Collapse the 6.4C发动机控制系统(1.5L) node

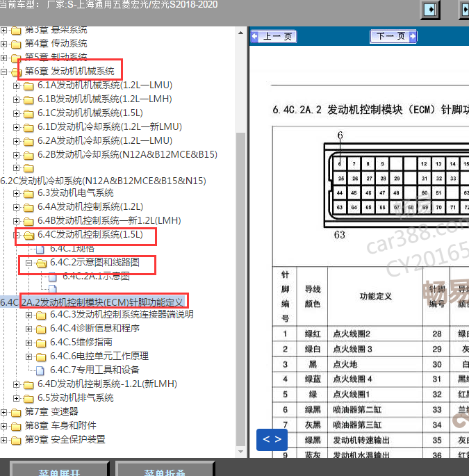[x=17, y=236]
